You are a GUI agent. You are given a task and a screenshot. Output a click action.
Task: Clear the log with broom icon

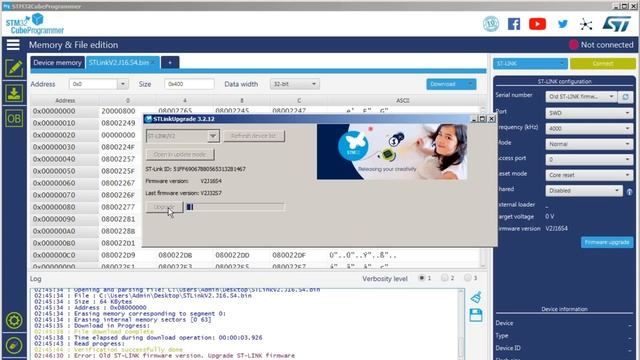click(x=476, y=298)
